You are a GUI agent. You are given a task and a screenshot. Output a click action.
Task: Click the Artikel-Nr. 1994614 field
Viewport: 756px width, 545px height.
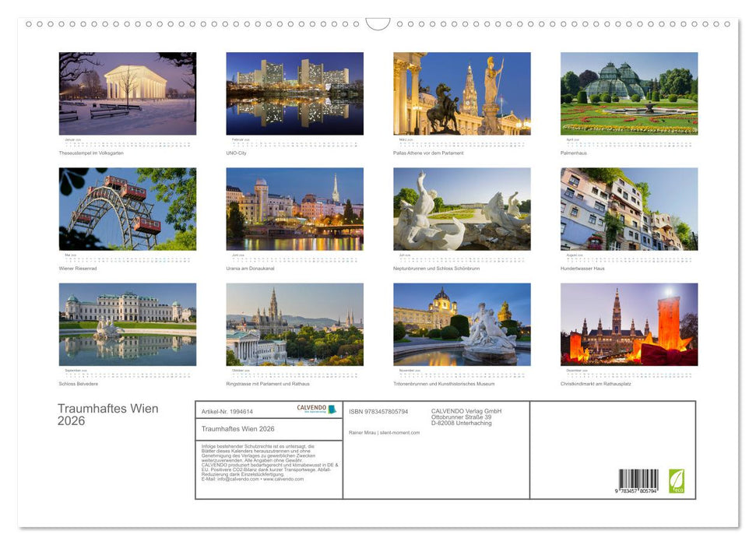point(227,411)
